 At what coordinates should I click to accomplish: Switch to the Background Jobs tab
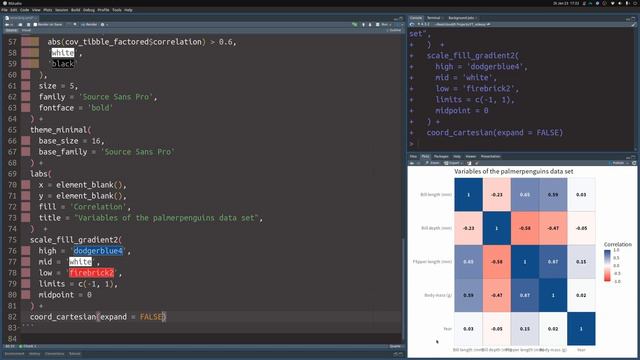461,18
